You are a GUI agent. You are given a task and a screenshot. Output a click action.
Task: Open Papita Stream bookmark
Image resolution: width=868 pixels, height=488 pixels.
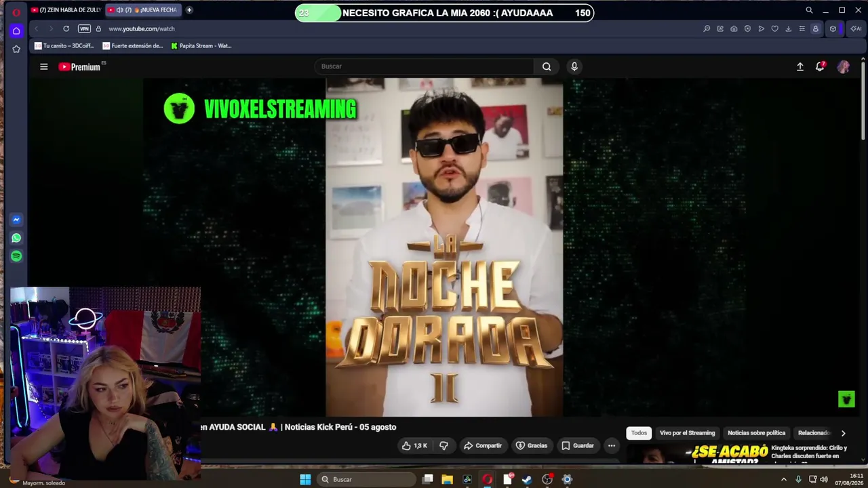(201, 46)
